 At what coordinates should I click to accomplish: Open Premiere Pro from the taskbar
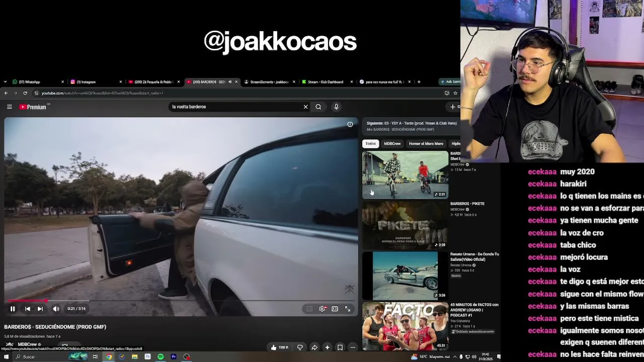point(174,357)
